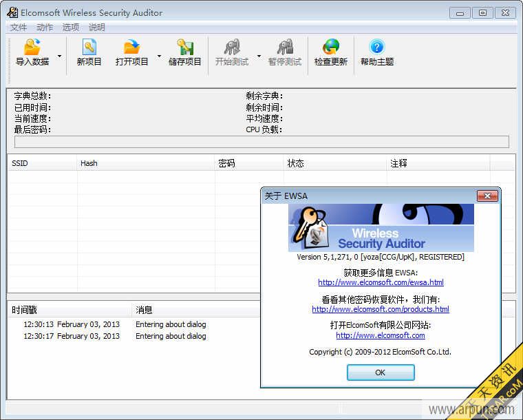Save project with 储存项目 icon
Image resolution: width=523 pixels, height=420 pixels.
pyautogui.click(x=185, y=47)
